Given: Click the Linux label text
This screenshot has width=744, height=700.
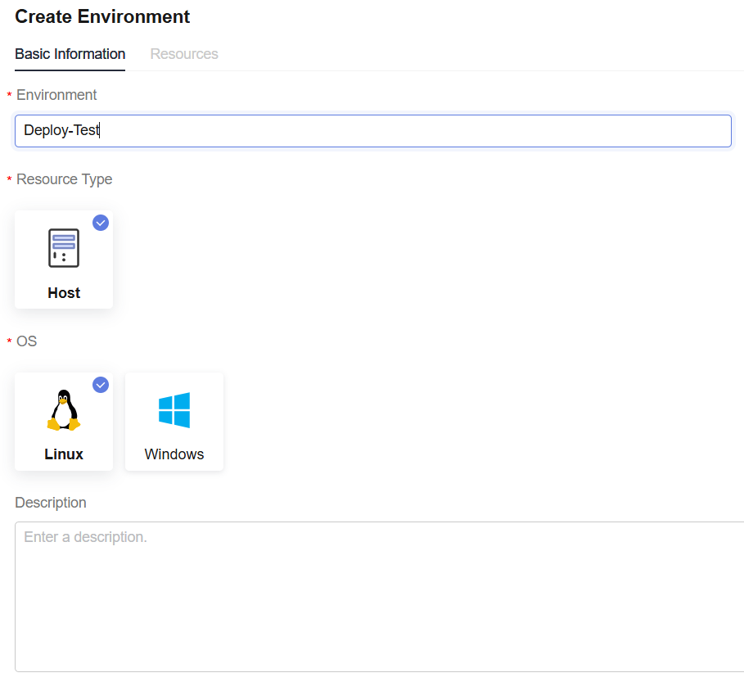Looking at the screenshot, I should [x=64, y=454].
